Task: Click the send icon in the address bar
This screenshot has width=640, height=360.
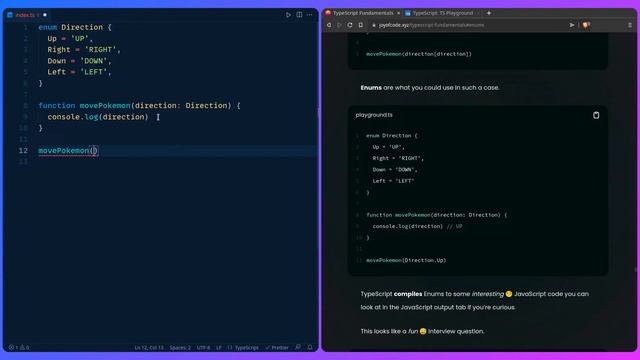Action: point(572,25)
